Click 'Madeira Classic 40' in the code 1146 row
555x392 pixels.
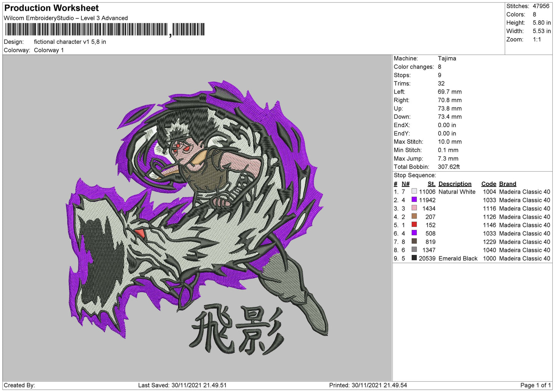click(x=525, y=225)
